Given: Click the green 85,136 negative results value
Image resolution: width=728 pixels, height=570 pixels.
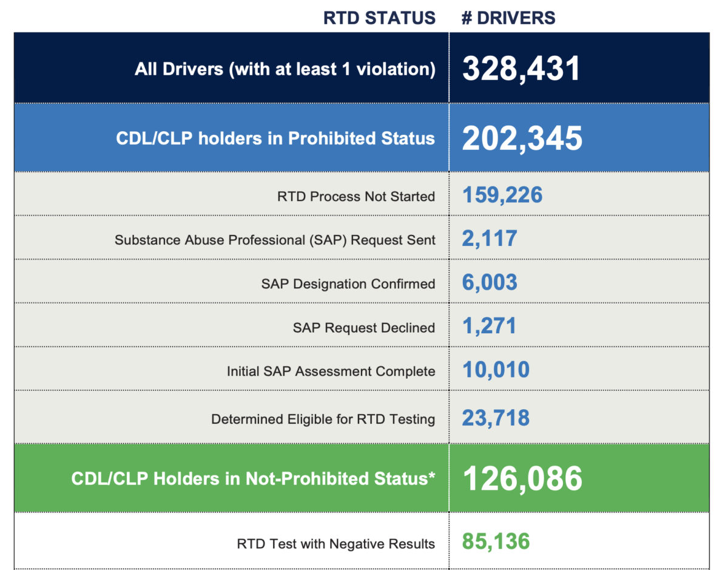Looking at the screenshot, I should (496, 541).
